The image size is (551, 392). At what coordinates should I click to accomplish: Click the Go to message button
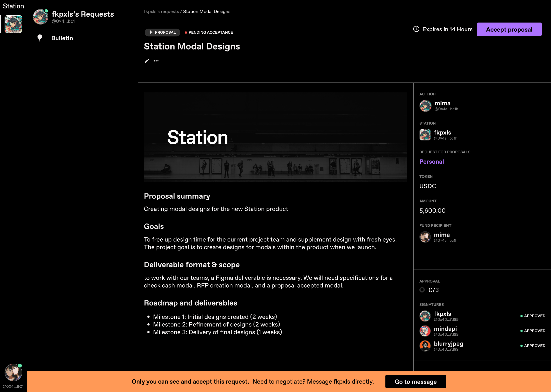416,382
